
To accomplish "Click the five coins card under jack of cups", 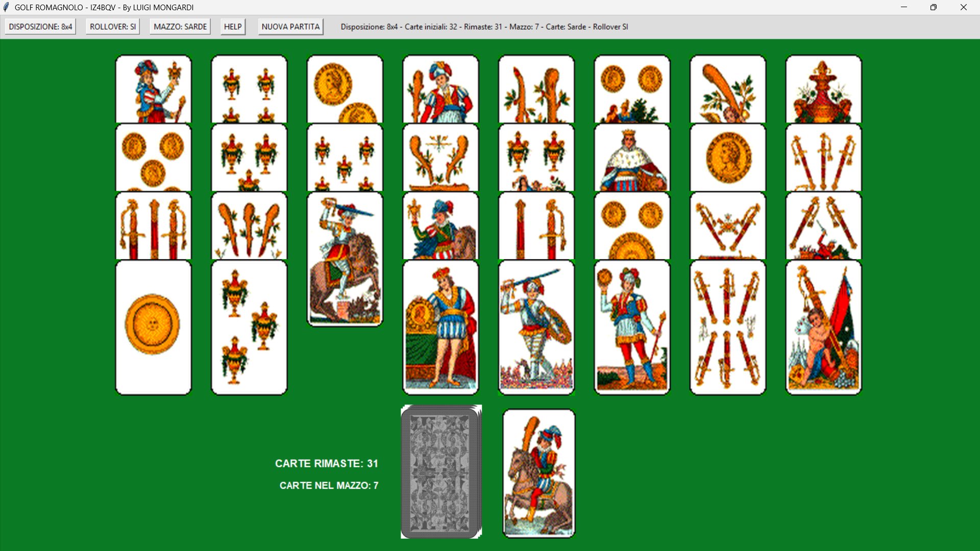I will click(154, 158).
